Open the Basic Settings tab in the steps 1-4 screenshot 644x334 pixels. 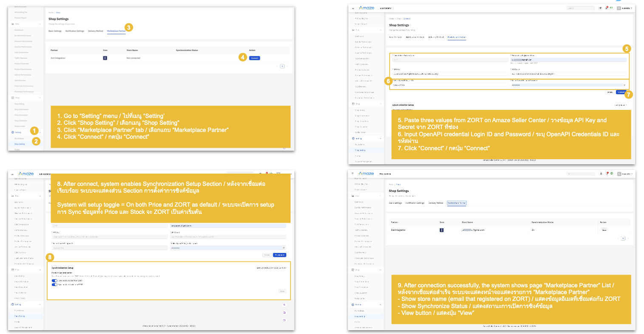tap(55, 31)
